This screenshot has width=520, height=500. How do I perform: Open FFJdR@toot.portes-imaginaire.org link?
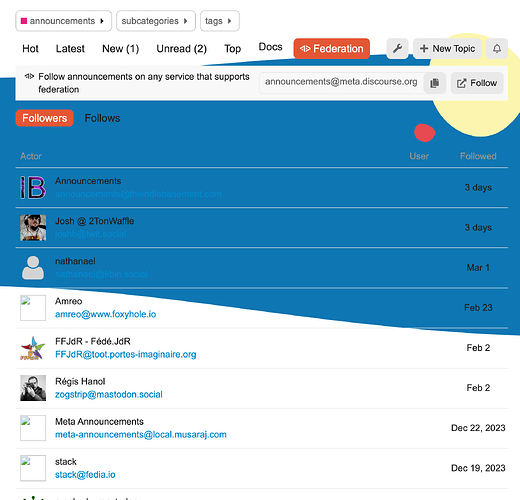pyautogui.click(x=126, y=354)
